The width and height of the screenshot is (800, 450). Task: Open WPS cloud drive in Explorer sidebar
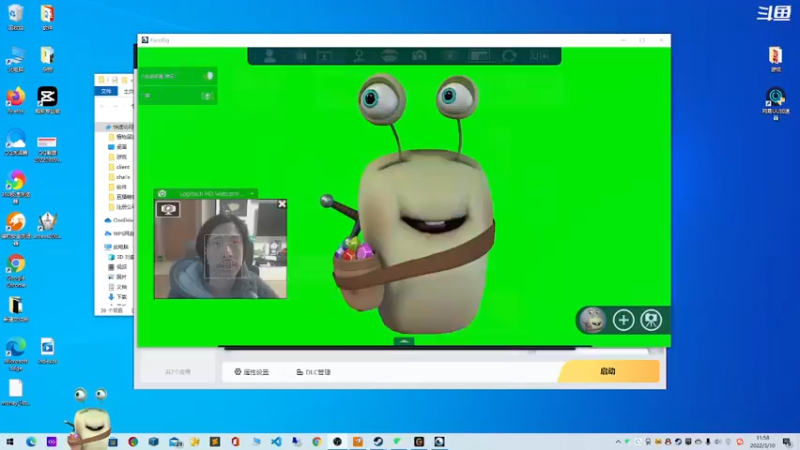point(118,233)
